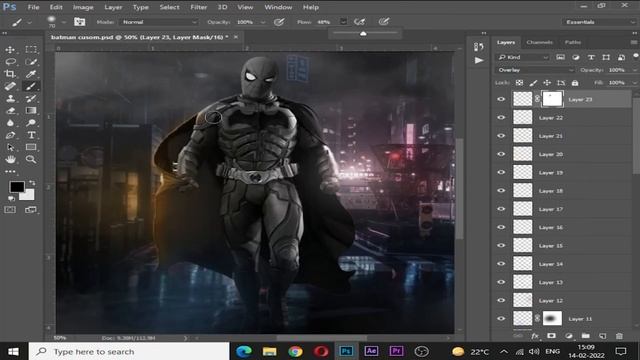The height and width of the screenshot is (360, 640).
Task: Open the History panel icon
Action: 478,47
